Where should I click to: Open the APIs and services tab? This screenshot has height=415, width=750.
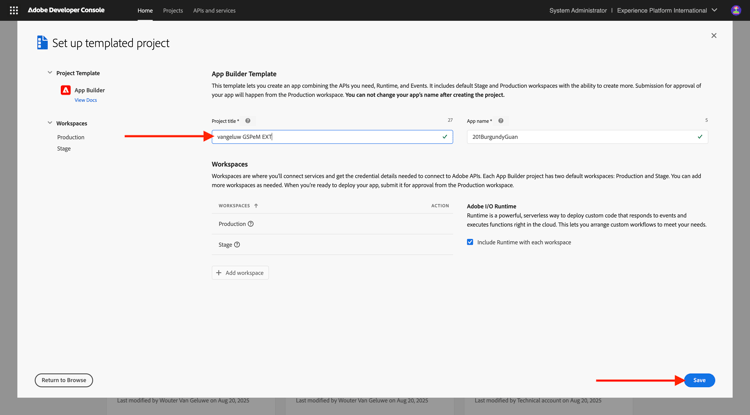[214, 11]
